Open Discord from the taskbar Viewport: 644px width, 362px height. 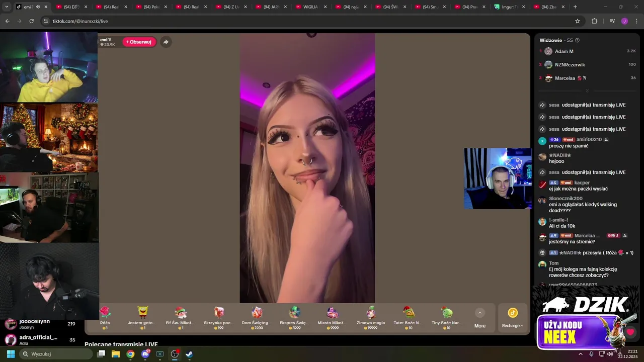point(145,354)
